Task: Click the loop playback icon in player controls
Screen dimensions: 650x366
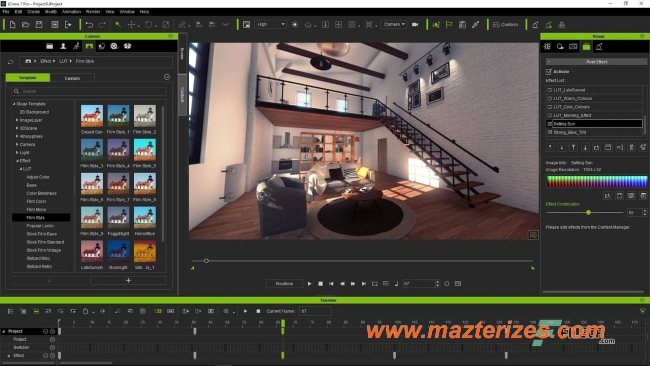Action: [x=375, y=284]
